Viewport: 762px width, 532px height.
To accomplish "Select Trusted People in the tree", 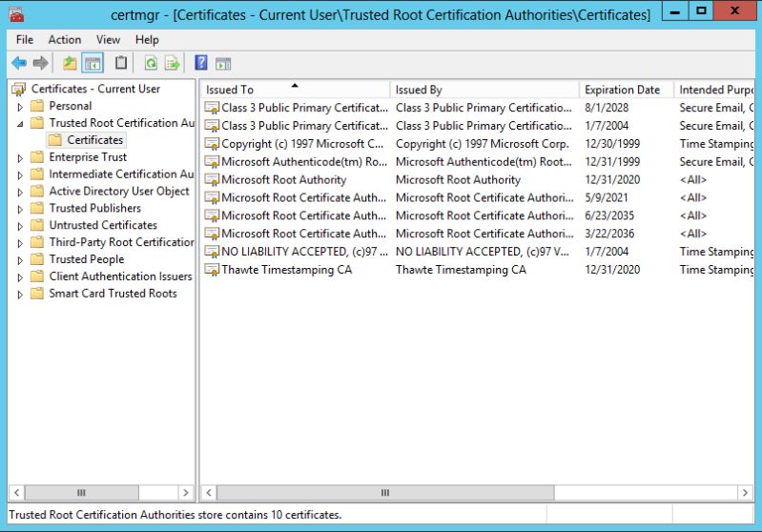I will 87,259.
